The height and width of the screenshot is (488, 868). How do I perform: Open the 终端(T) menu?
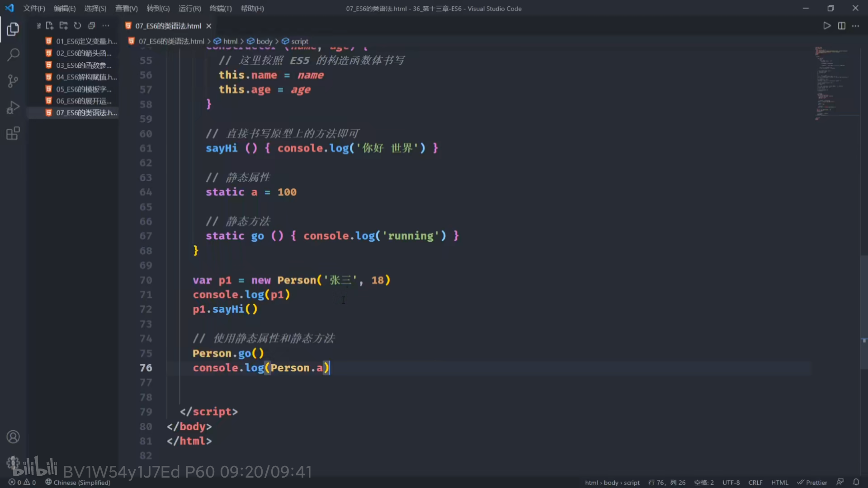(221, 9)
